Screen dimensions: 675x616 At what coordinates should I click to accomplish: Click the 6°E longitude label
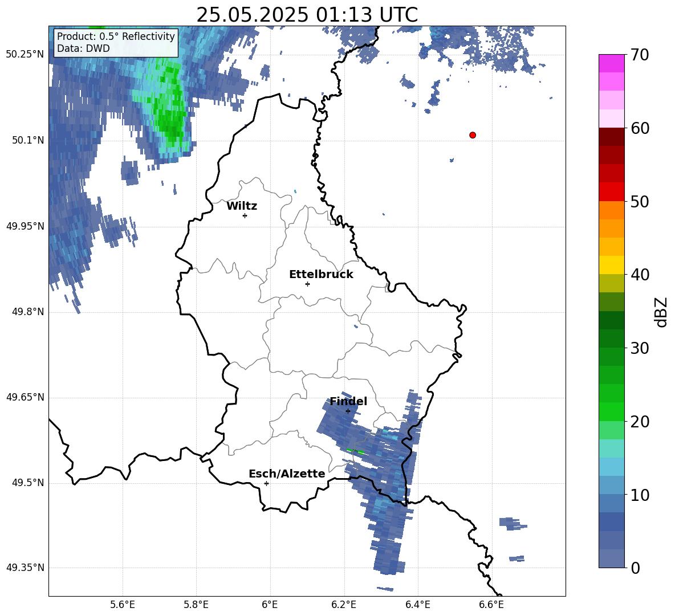point(270,605)
